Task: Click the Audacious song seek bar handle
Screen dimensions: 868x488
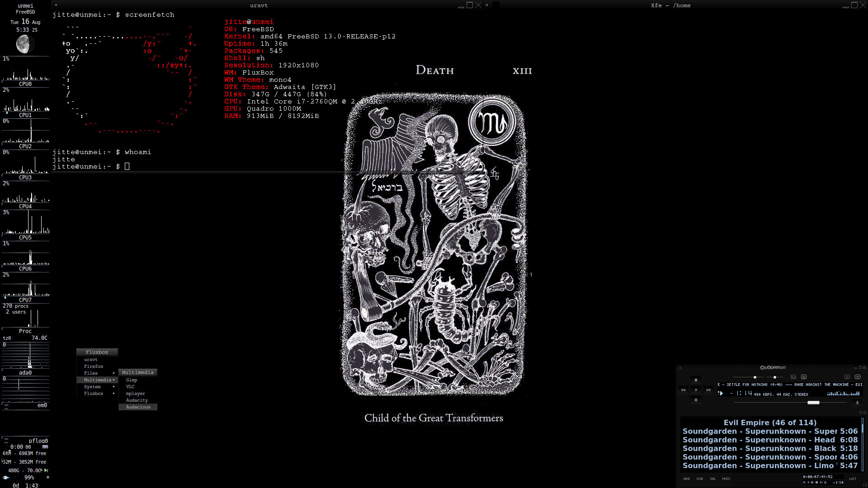Action: tap(813, 403)
